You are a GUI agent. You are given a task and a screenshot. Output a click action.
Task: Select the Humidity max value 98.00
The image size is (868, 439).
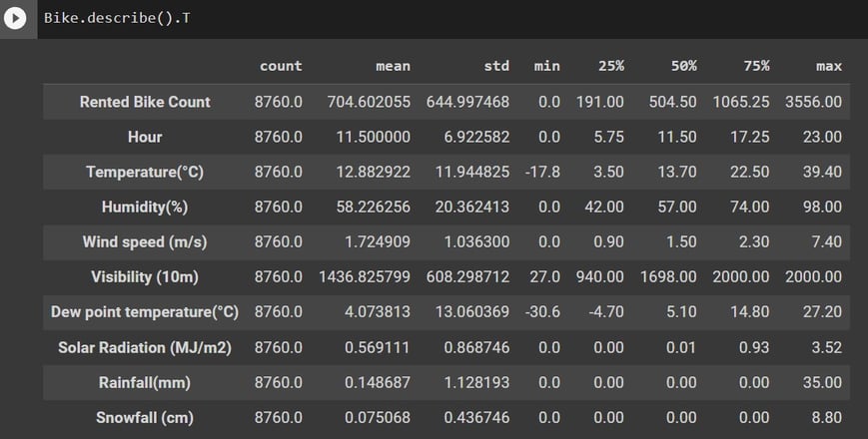(x=823, y=207)
